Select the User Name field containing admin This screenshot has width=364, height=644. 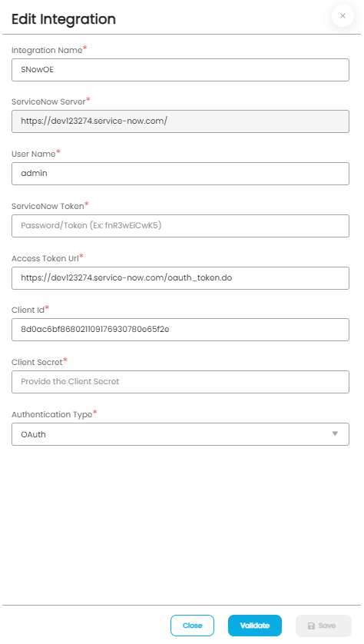pos(180,174)
